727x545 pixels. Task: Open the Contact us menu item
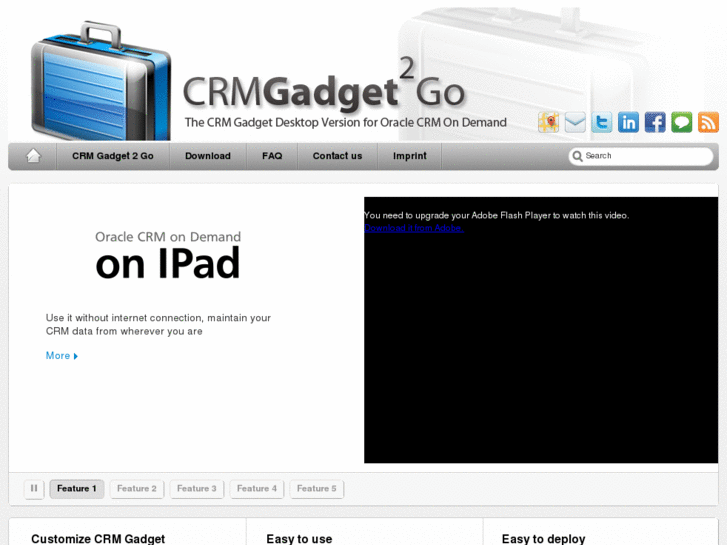pos(337,156)
